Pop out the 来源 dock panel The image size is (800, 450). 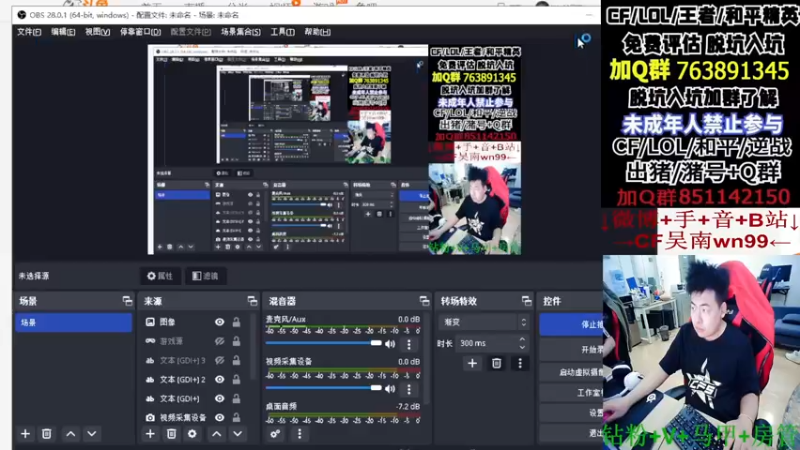tap(252, 301)
